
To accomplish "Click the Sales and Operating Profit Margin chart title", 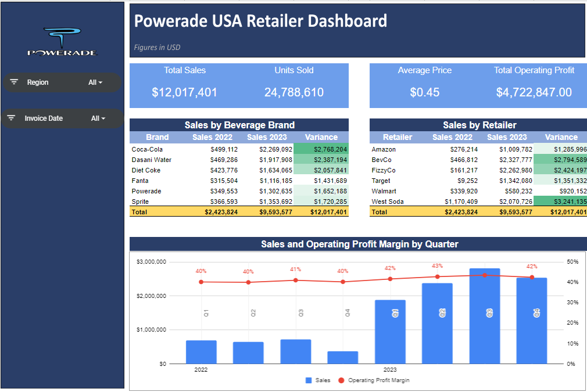I will coord(359,244).
